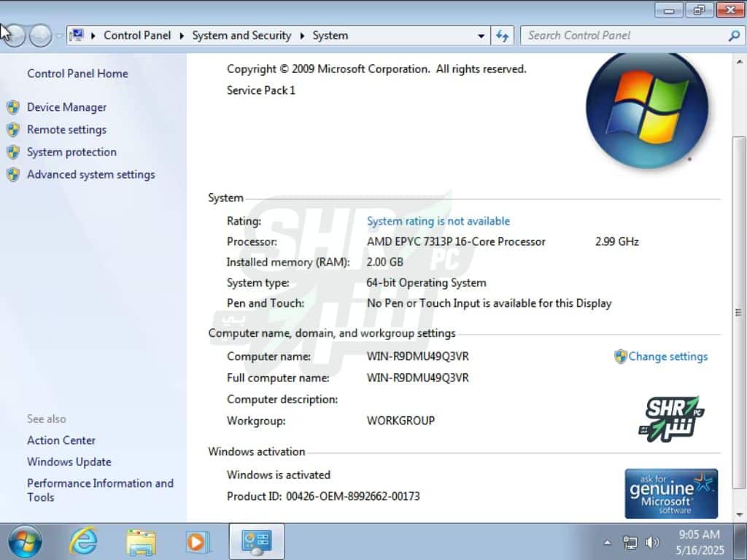Screen dimensions: 747x560
Task: Click the shield icon beside System protection
Action: pyautogui.click(x=13, y=152)
